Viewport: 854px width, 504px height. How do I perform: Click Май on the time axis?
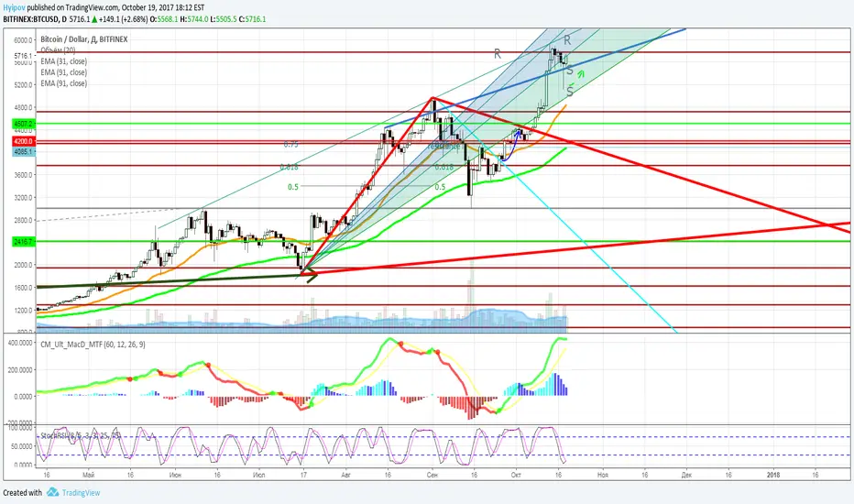[x=88, y=475]
